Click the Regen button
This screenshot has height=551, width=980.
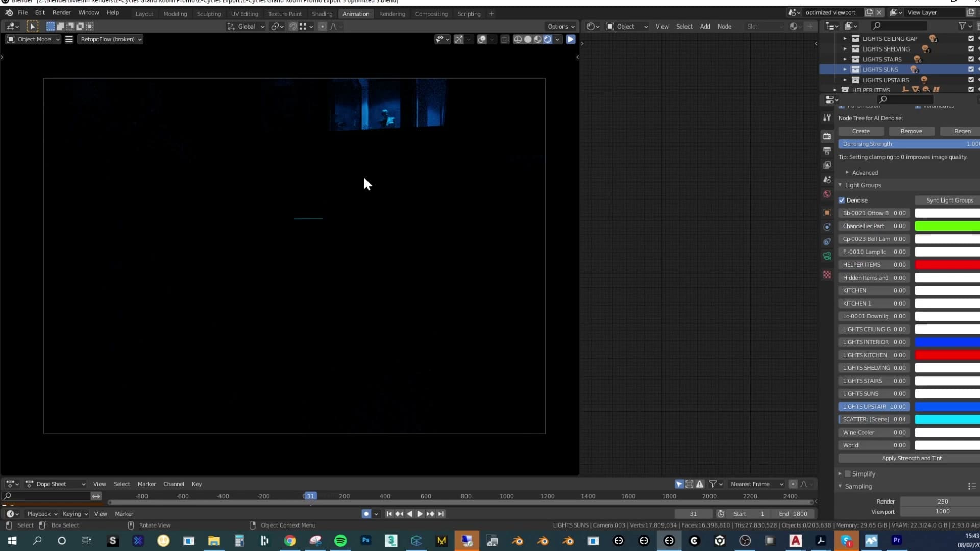[x=961, y=131]
